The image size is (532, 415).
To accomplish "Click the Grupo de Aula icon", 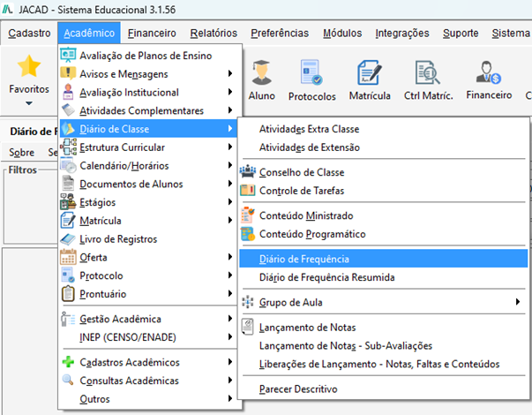I will 248,302.
